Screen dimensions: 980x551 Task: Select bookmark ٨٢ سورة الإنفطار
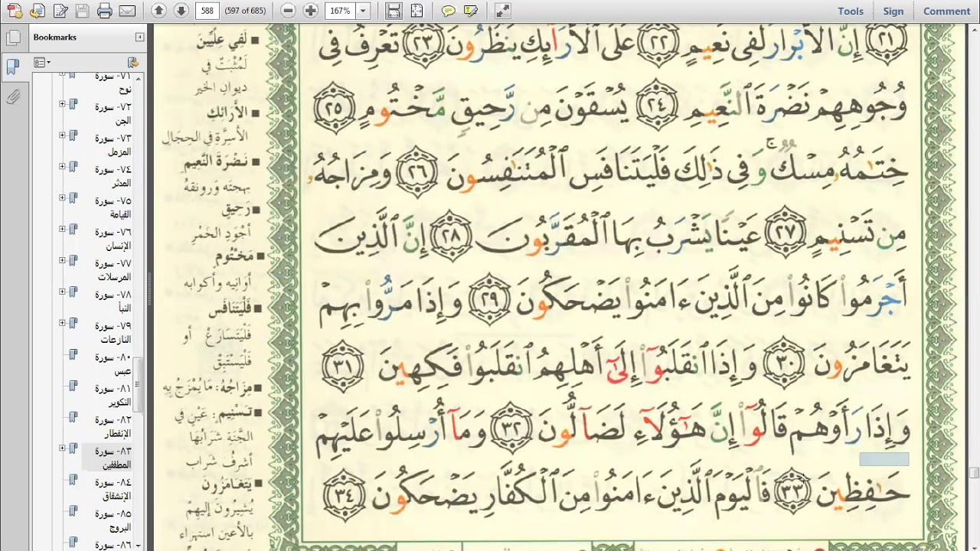[113, 427]
